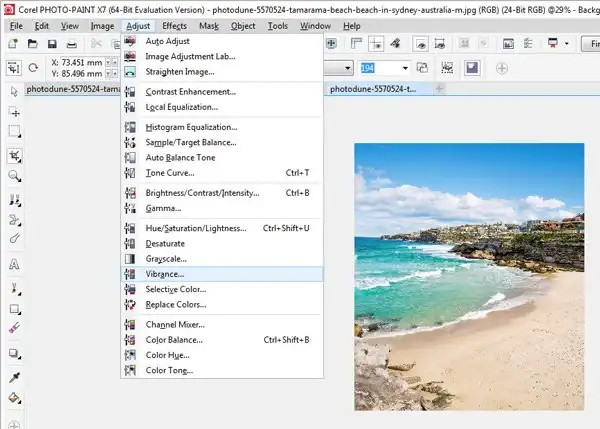The height and width of the screenshot is (429, 600).
Task: Select the Fill bucket tool
Action: pos(14,398)
